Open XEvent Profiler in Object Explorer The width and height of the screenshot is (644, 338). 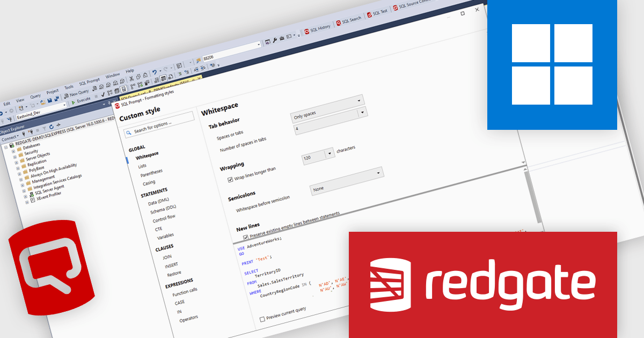[49, 195]
